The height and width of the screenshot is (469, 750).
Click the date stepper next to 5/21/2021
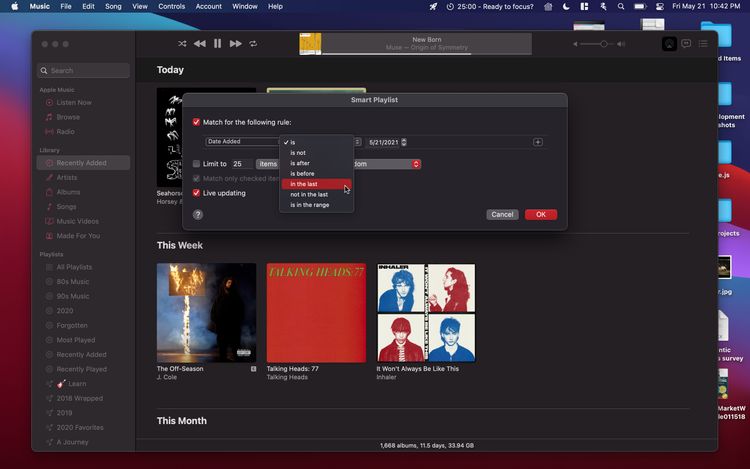pos(404,142)
